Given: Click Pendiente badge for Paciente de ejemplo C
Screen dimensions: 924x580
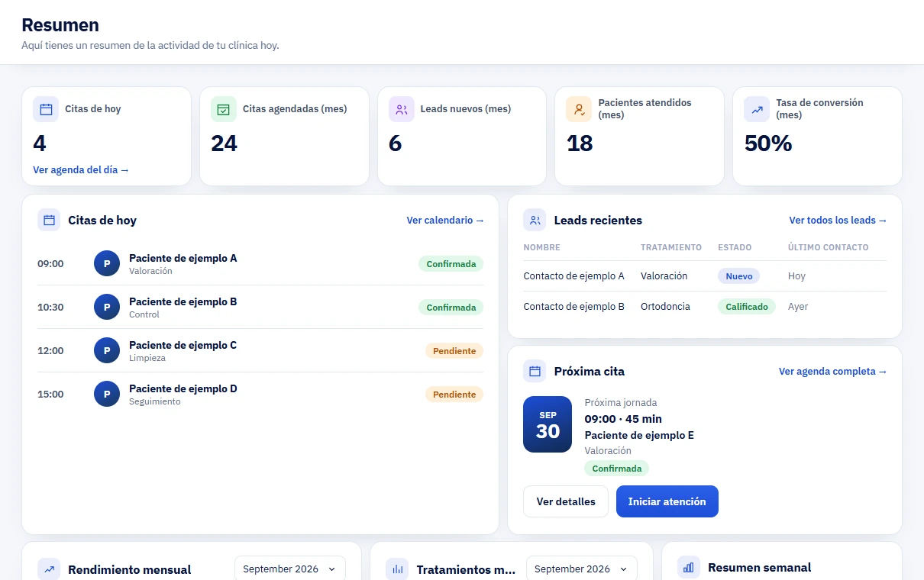Looking at the screenshot, I should (x=454, y=351).
